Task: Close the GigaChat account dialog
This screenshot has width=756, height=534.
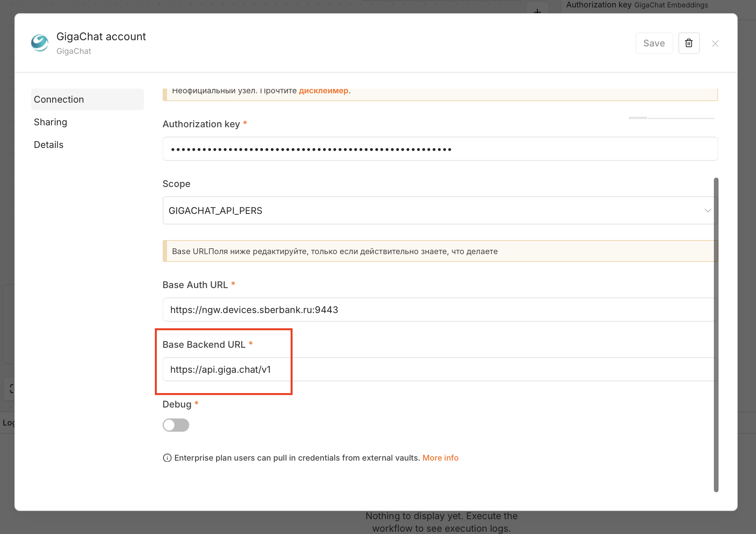Action: pyautogui.click(x=715, y=43)
